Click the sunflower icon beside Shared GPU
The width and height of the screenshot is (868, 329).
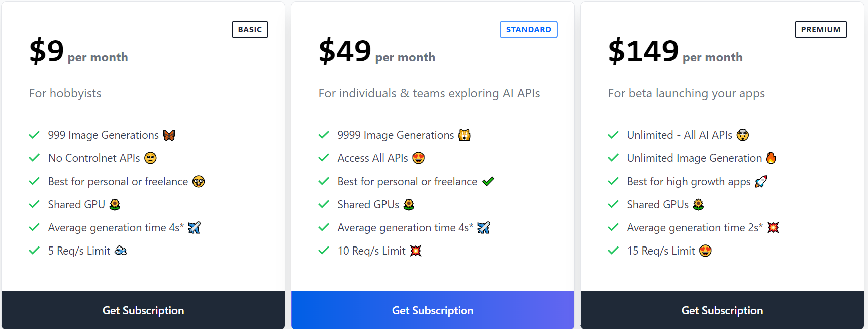click(x=115, y=204)
